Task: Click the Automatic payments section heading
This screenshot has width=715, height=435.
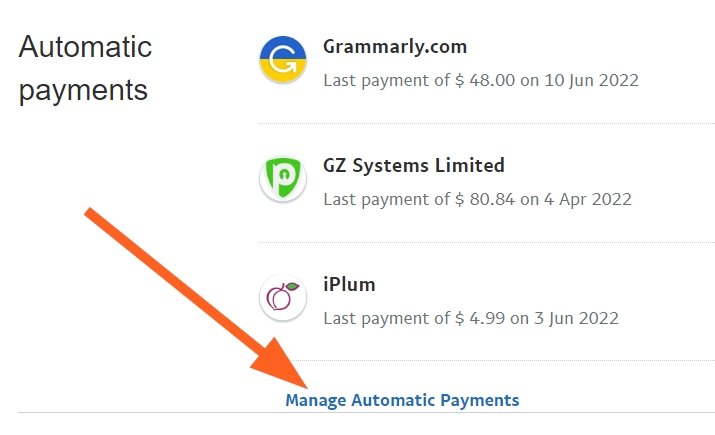Action: pos(85,68)
